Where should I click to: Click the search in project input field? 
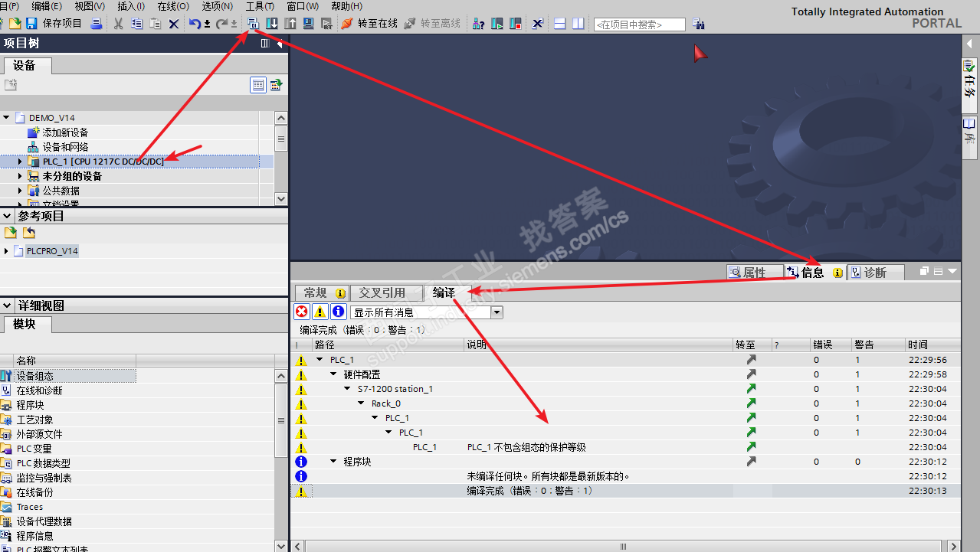[640, 24]
